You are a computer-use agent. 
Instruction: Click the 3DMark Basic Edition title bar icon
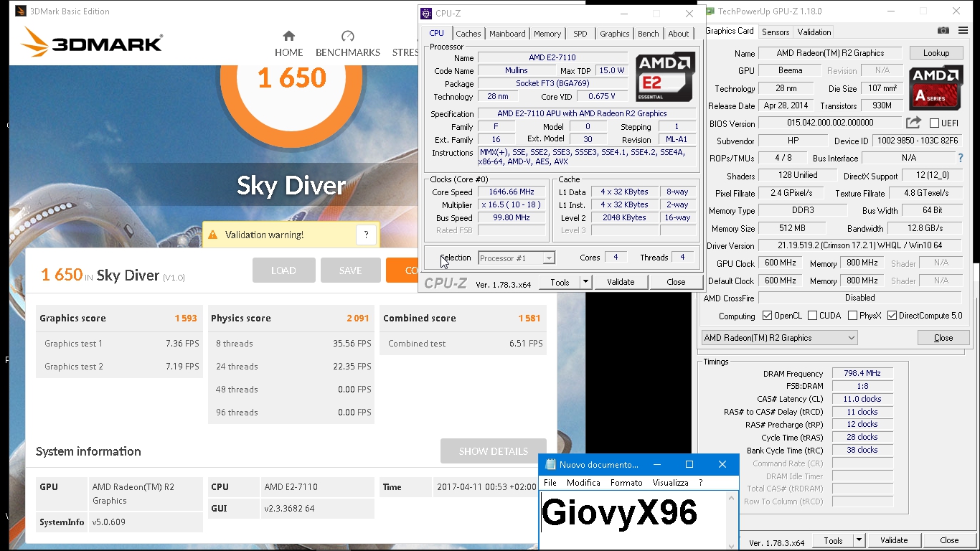point(20,11)
